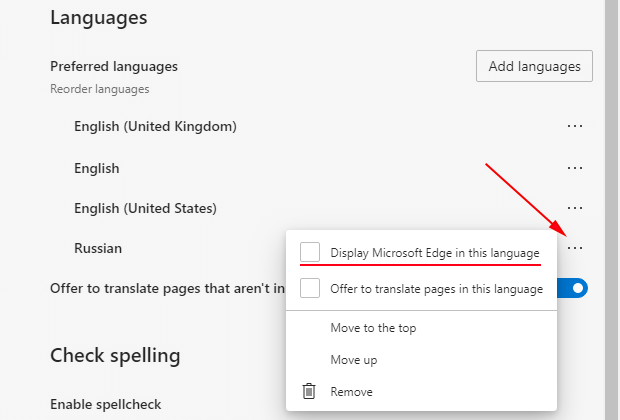Check Display Microsoft Edge in this language
The height and width of the screenshot is (420, 620).
[310, 252]
